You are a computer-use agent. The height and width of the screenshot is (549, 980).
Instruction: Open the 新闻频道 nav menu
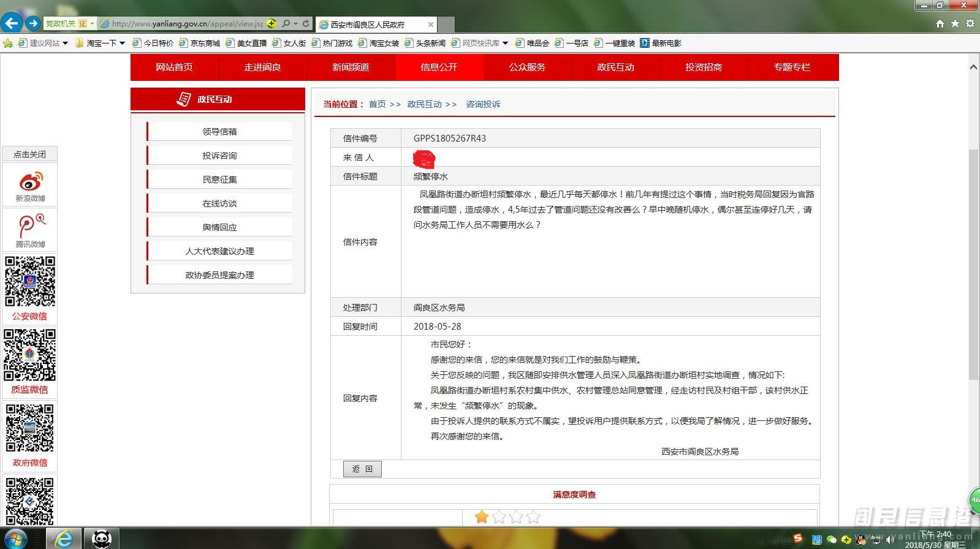[x=351, y=67]
